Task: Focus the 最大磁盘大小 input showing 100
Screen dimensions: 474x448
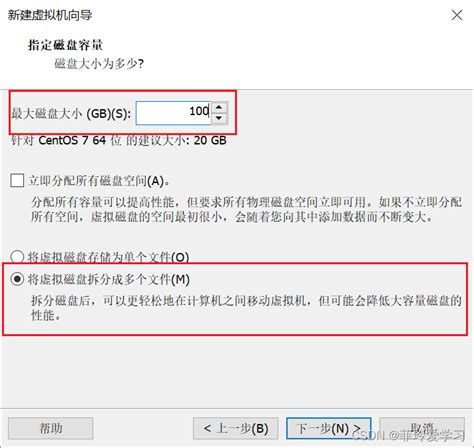Action: tap(173, 113)
